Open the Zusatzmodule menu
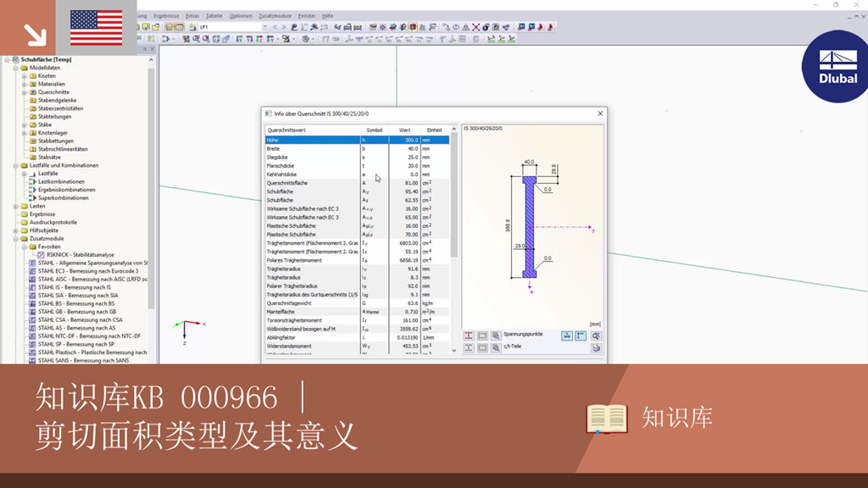Viewport: 868px width, 488px height. tap(275, 16)
